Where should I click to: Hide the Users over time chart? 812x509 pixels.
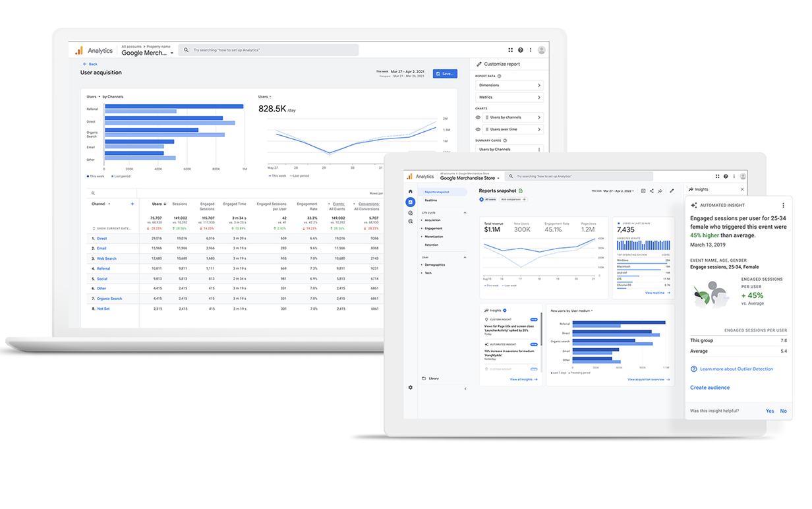click(x=478, y=129)
